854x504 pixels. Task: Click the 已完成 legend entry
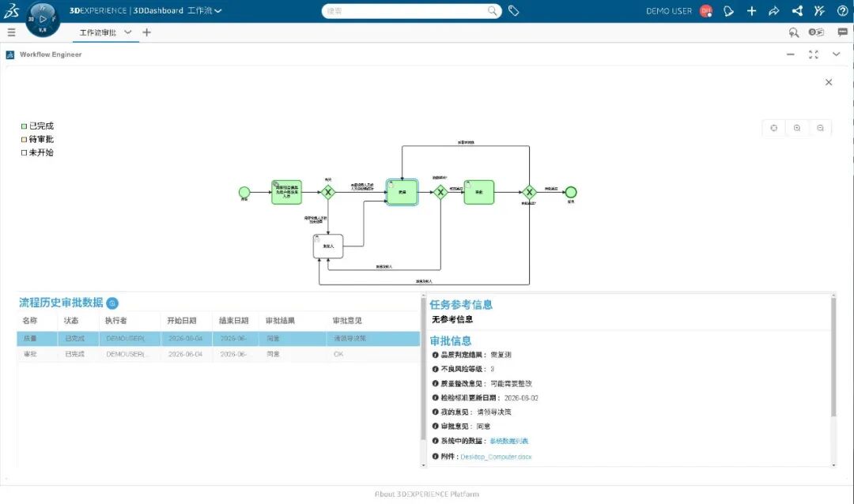coord(38,126)
